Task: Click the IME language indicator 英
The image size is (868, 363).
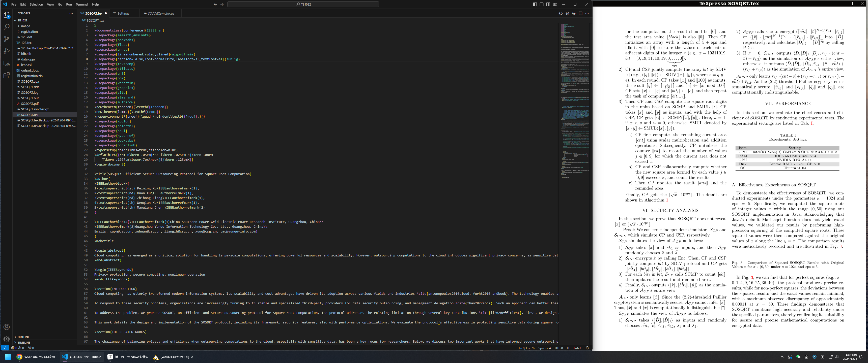Action: tap(823, 357)
